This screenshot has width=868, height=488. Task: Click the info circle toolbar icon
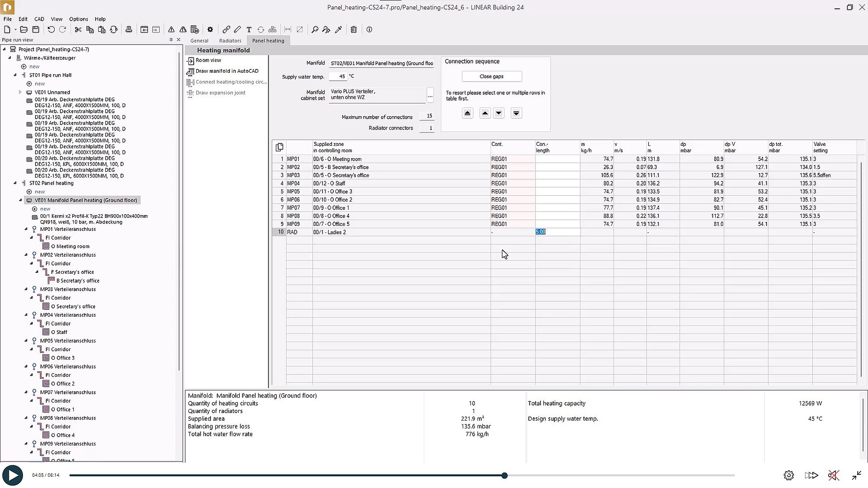coord(370,29)
